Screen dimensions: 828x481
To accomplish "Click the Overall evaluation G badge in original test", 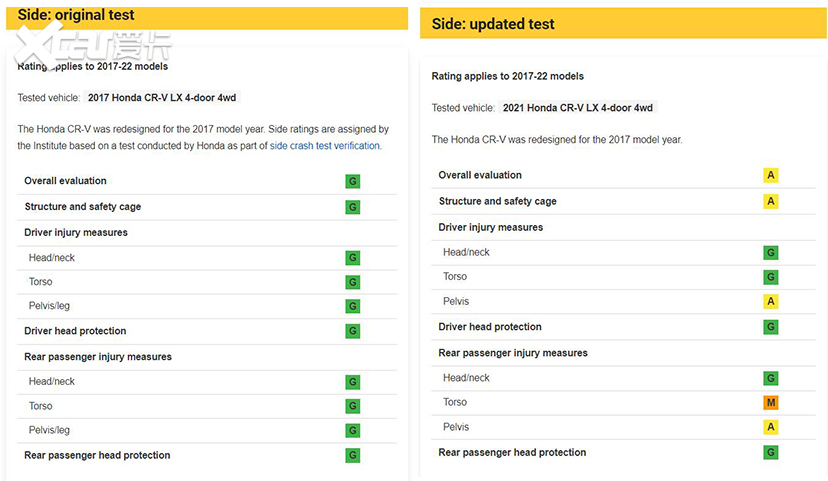I will point(353,182).
